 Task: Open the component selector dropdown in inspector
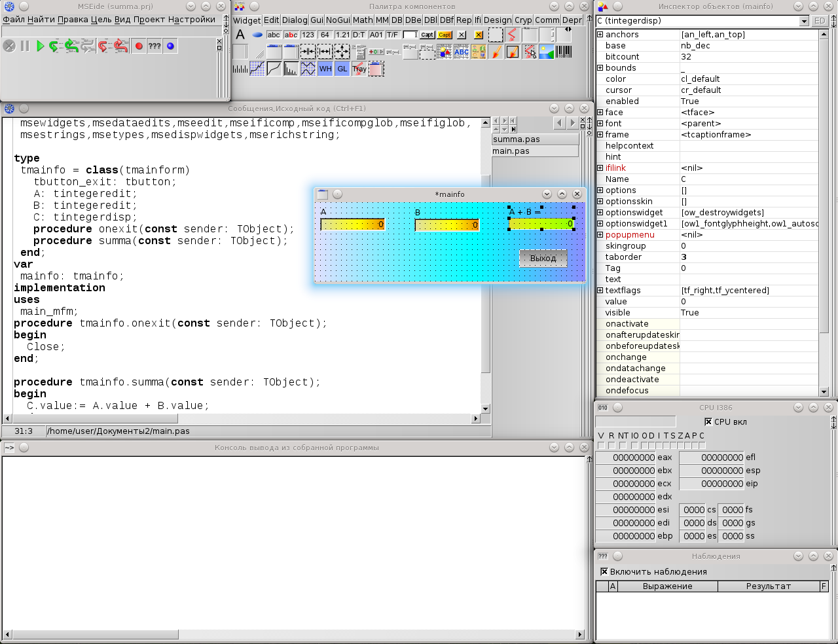804,21
